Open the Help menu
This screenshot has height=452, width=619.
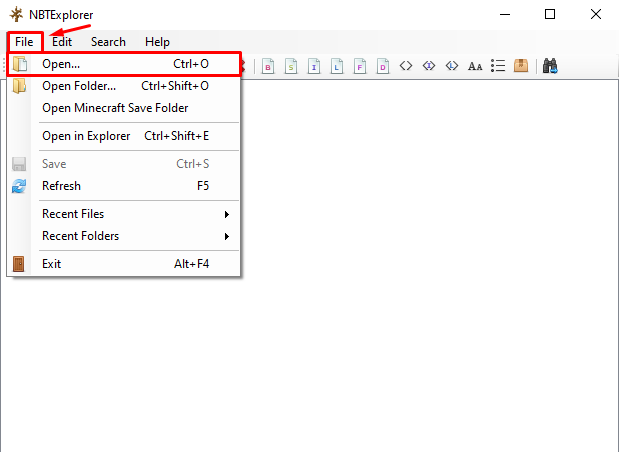[157, 42]
